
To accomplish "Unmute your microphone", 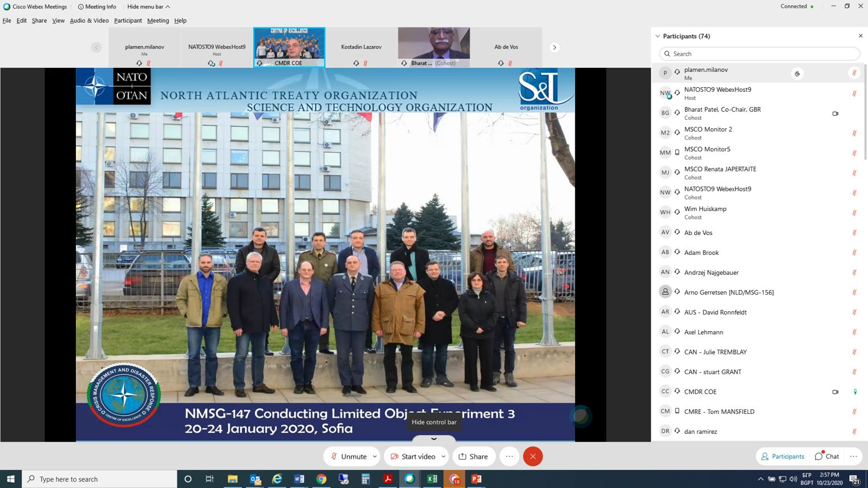I will (348, 456).
